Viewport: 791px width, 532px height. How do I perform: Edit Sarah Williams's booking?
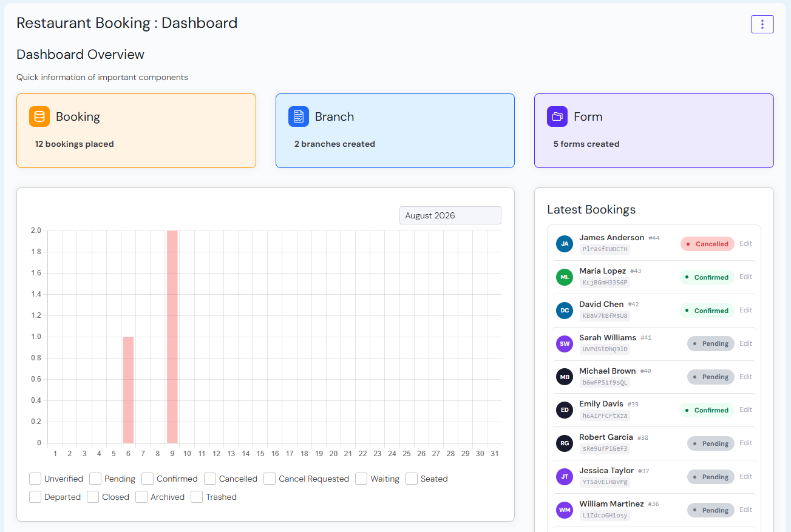point(745,343)
